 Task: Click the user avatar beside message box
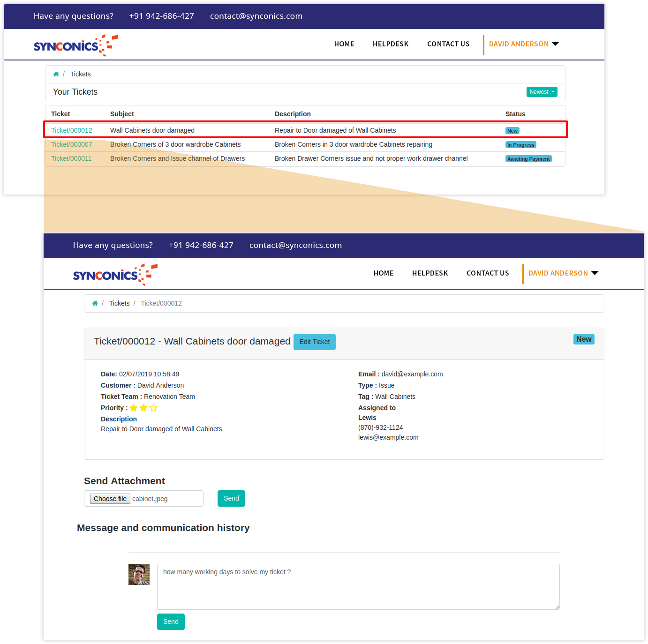point(139,574)
